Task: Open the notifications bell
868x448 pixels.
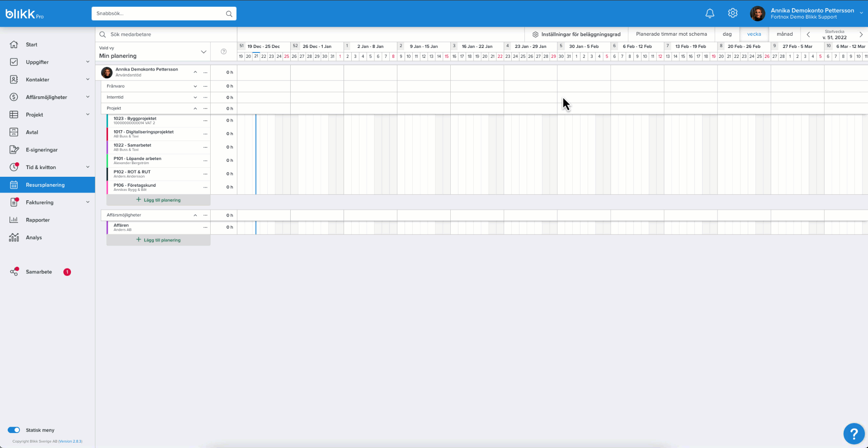Action: coord(710,14)
